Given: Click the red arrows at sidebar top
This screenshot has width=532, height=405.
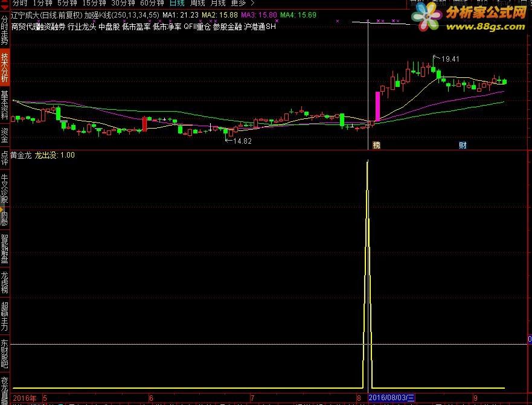Looking at the screenshot, I should pos(4,4).
